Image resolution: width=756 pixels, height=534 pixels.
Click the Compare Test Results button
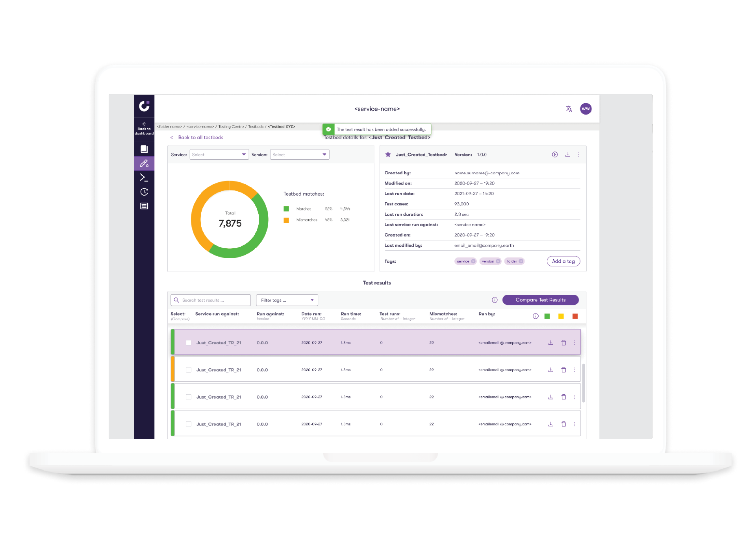541,300
